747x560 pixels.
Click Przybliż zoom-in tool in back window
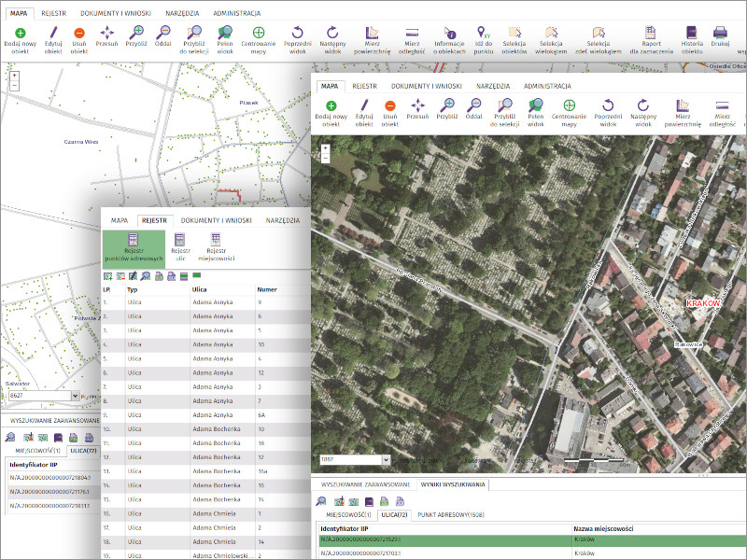click(x=136, y=37)
